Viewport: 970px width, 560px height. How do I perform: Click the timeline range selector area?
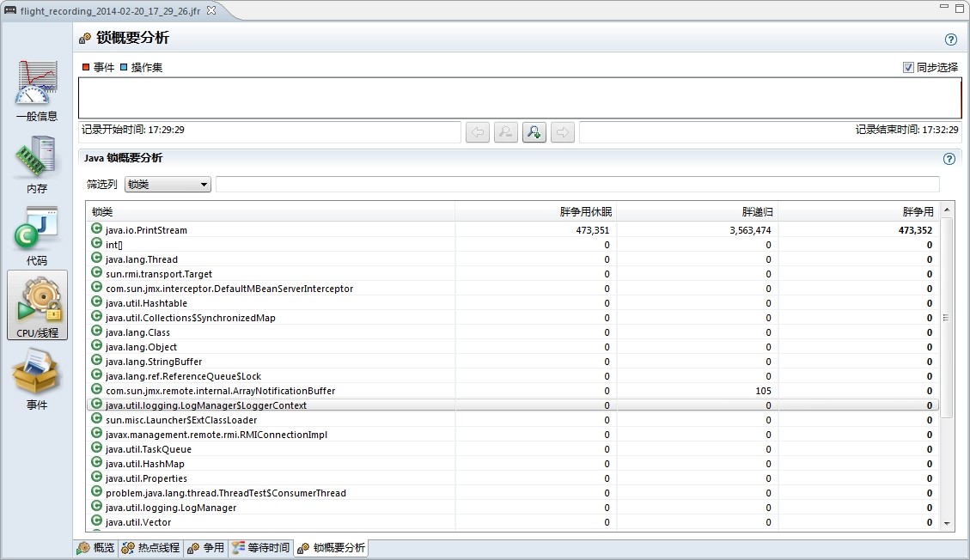pyautogui.click(x=519, y=98)
